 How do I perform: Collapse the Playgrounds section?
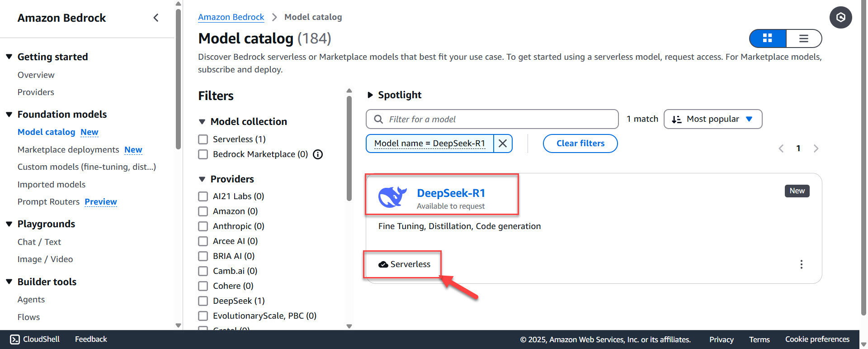(9, 224)
